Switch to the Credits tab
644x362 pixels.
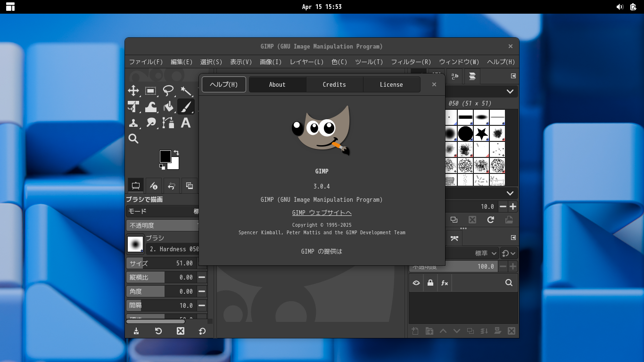(x=334, y=85)
